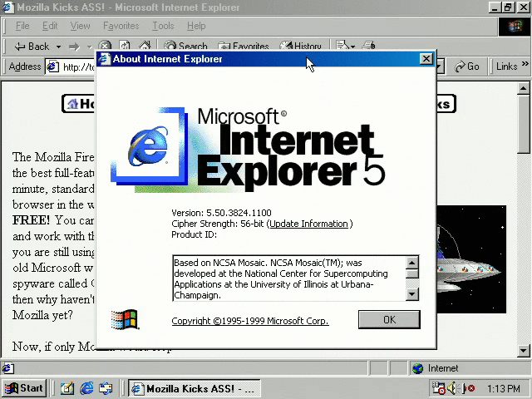The width and height of the screenshot is (532, 399).
Task: Open the History toolbar button
Action: [x=300, y=46]
